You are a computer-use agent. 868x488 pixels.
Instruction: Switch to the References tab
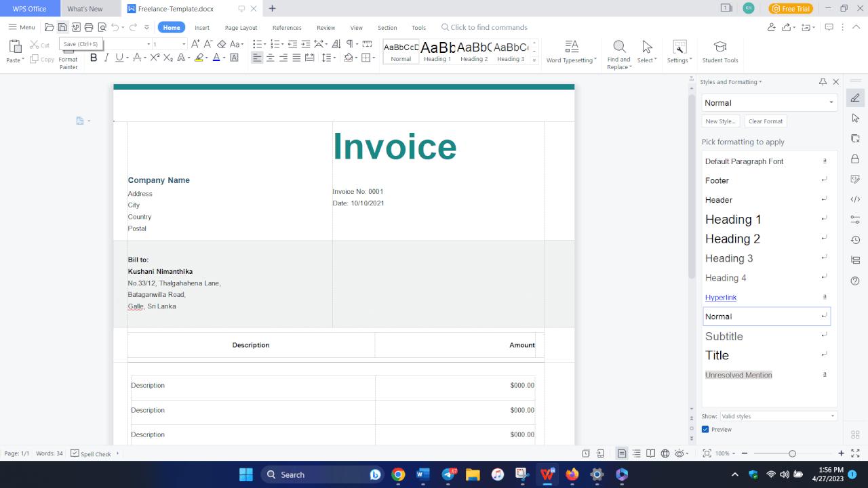tap(287, 28)
